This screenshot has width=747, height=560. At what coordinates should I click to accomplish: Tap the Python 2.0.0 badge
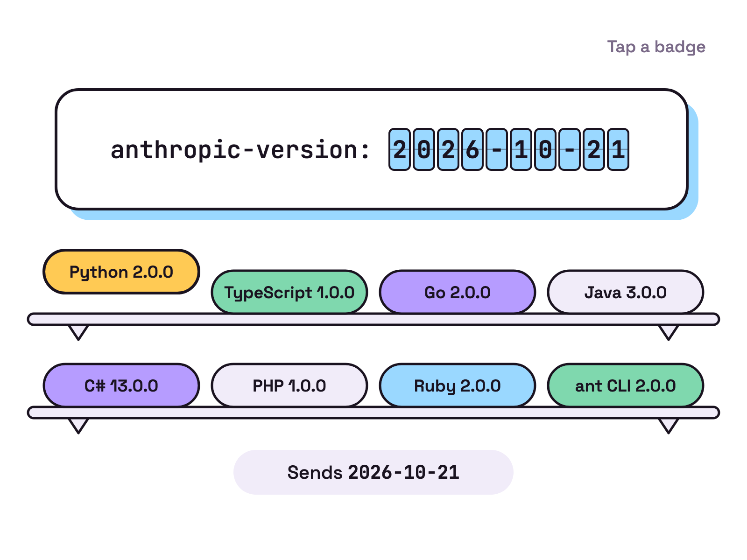coord(121,272)
